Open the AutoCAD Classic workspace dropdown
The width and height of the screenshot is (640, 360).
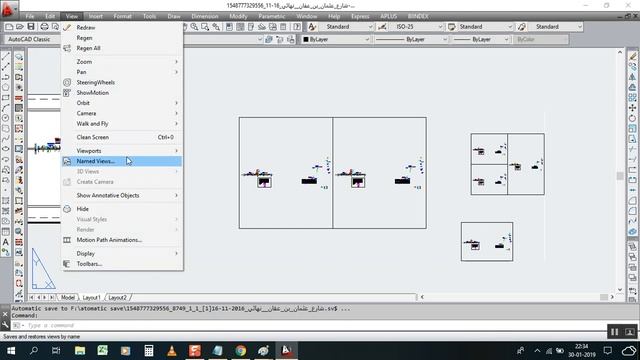33,40
